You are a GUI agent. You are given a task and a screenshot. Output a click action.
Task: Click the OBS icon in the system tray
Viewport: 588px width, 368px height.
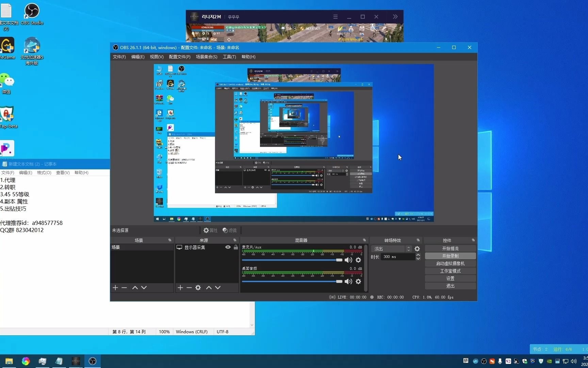484,361
